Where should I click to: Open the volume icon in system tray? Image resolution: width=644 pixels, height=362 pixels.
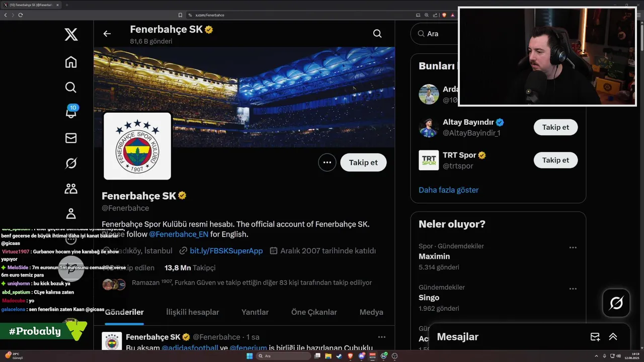(x=618, y=356)
